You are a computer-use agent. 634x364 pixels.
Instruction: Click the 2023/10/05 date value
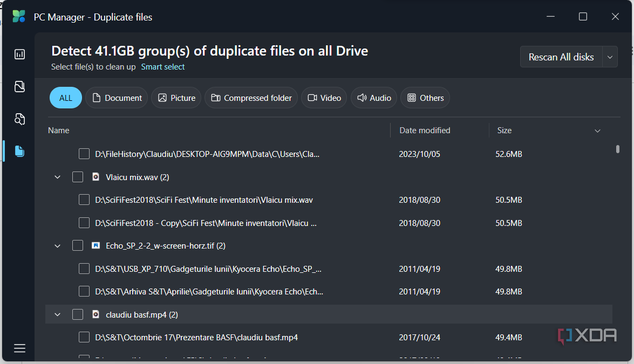[x=419, y=154]
